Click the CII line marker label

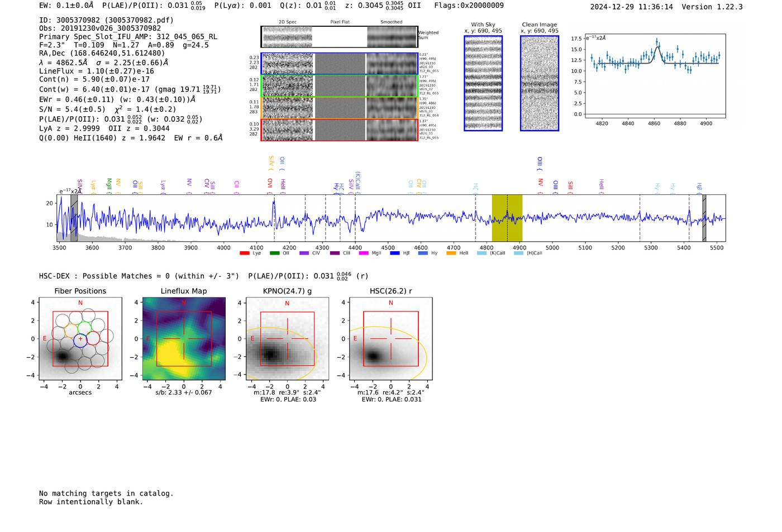[x=237, y=186]
